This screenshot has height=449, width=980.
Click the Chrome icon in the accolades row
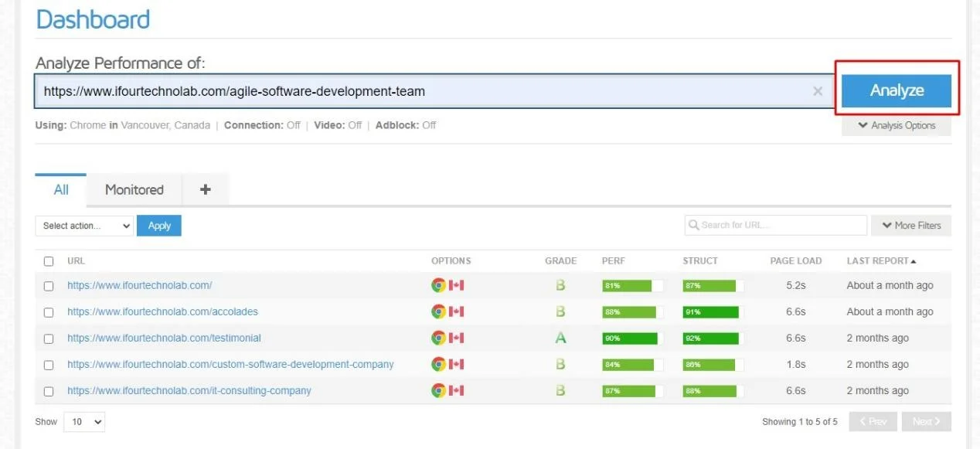coord(438,311)
